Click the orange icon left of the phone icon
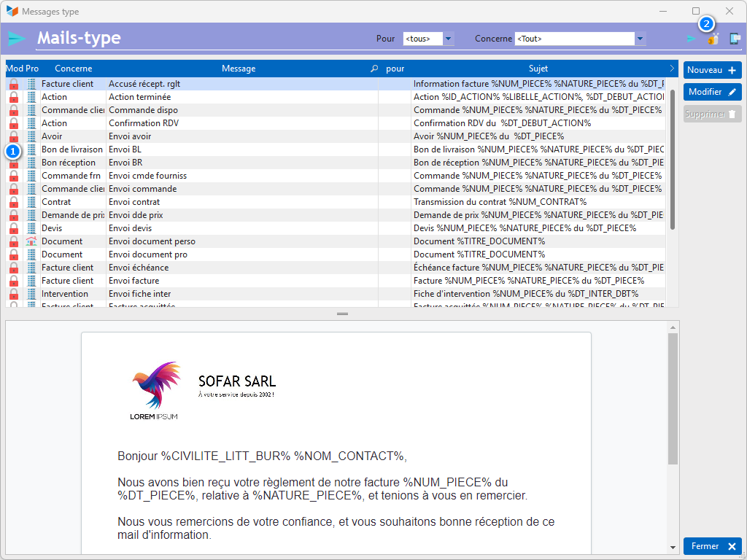 pyautogui.click(x=713, y=39)
